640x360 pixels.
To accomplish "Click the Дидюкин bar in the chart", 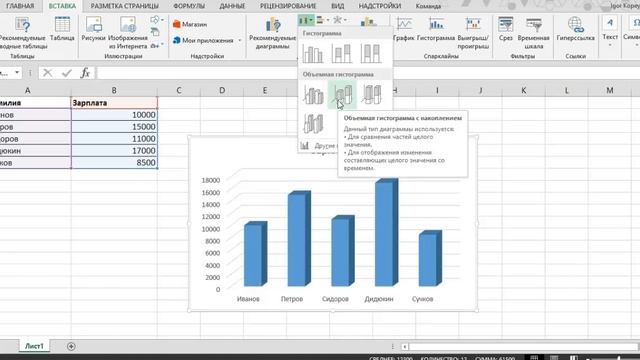I will click(386, 232).
